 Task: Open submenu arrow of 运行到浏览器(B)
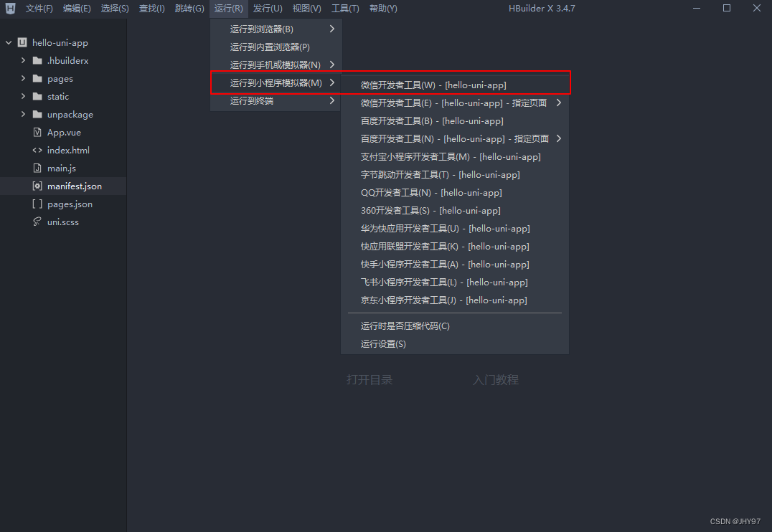(x=332, y=29)
